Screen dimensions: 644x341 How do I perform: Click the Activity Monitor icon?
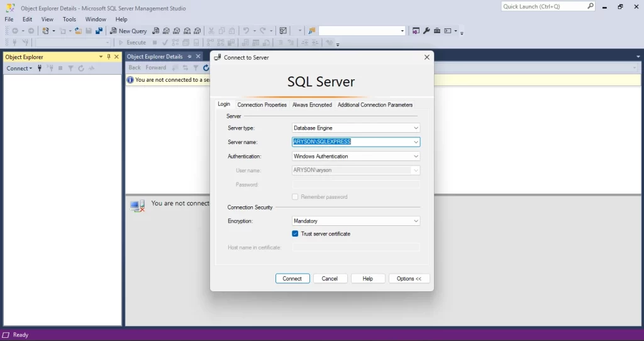(x=283, y=31)
